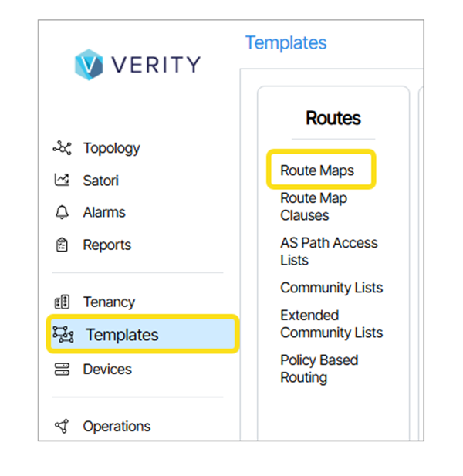The height and width of the screenshot is (476, 463).
Task: Click the Tenancy building icon
Action: tap(62, 302)
